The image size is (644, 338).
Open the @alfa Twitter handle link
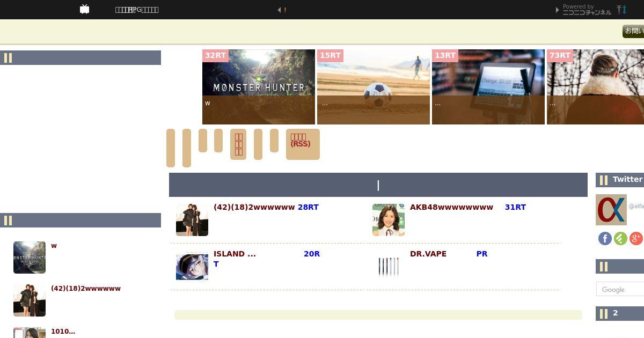click(x=636, y=206)
